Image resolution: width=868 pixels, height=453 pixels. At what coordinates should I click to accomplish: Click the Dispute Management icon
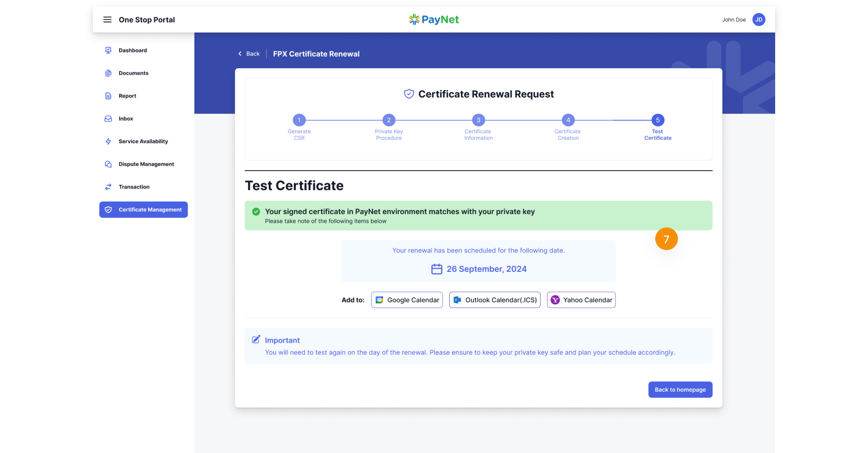108,164
